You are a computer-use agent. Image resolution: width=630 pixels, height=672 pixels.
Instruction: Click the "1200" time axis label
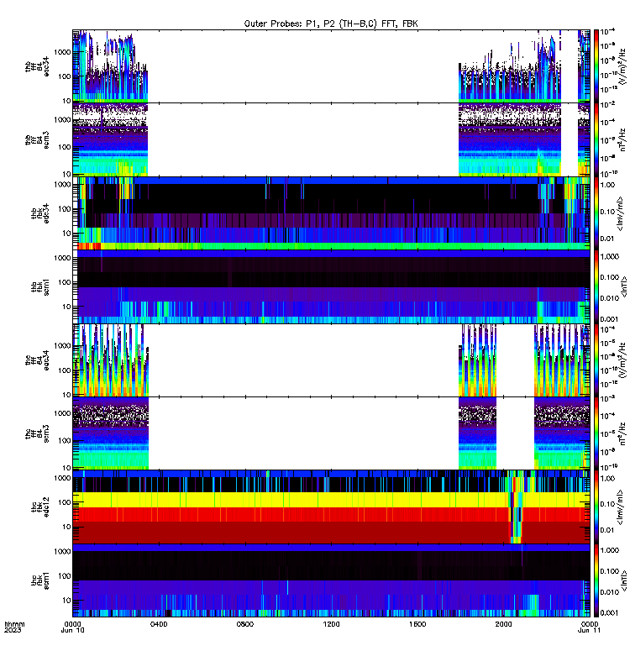coord(331,624)
